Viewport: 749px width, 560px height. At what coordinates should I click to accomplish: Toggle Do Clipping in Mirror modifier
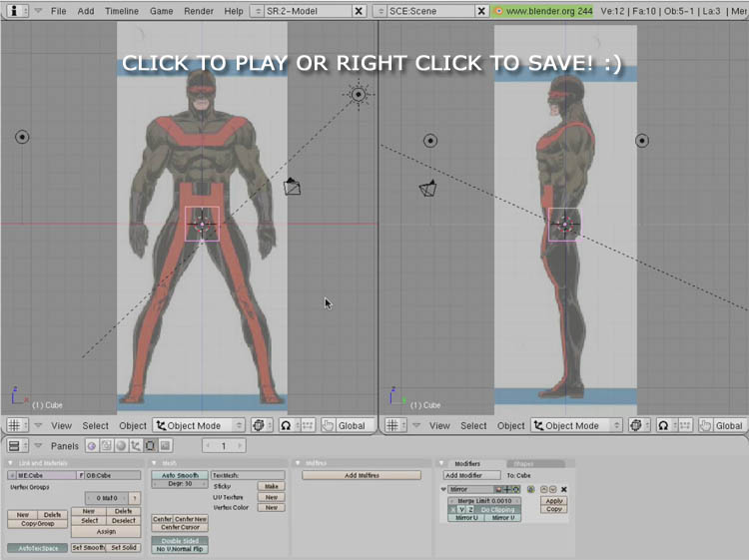tap(496, 509)
